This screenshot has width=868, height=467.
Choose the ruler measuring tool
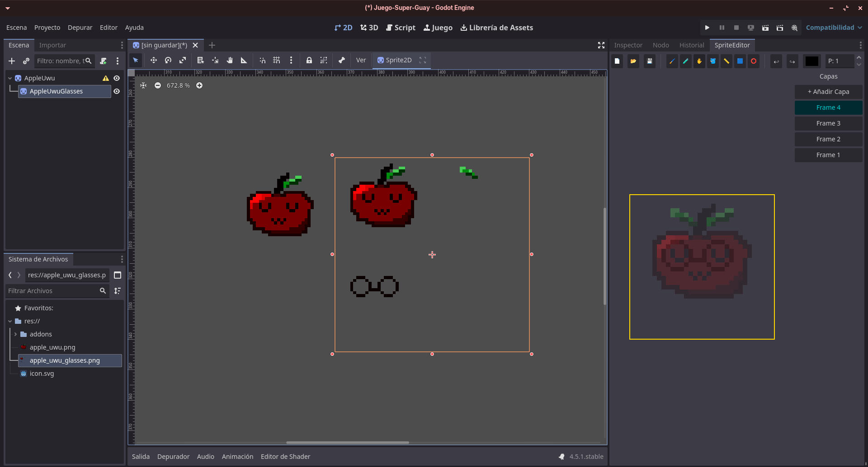244,60
